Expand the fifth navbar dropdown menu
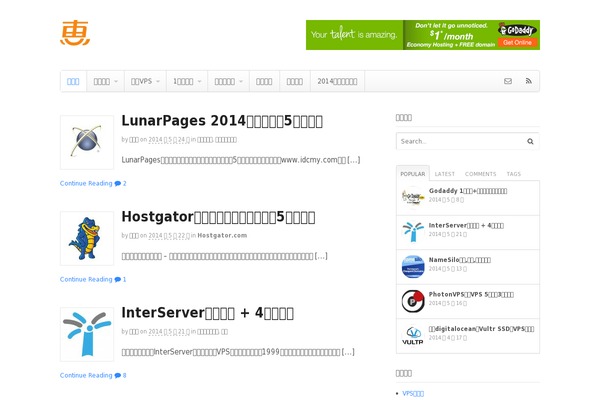This screenshot has width=600, height=400. [x=228, y=81]
